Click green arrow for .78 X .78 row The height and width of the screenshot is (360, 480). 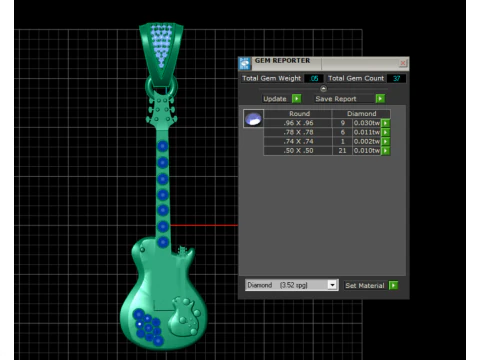click(x=386, y=132)
